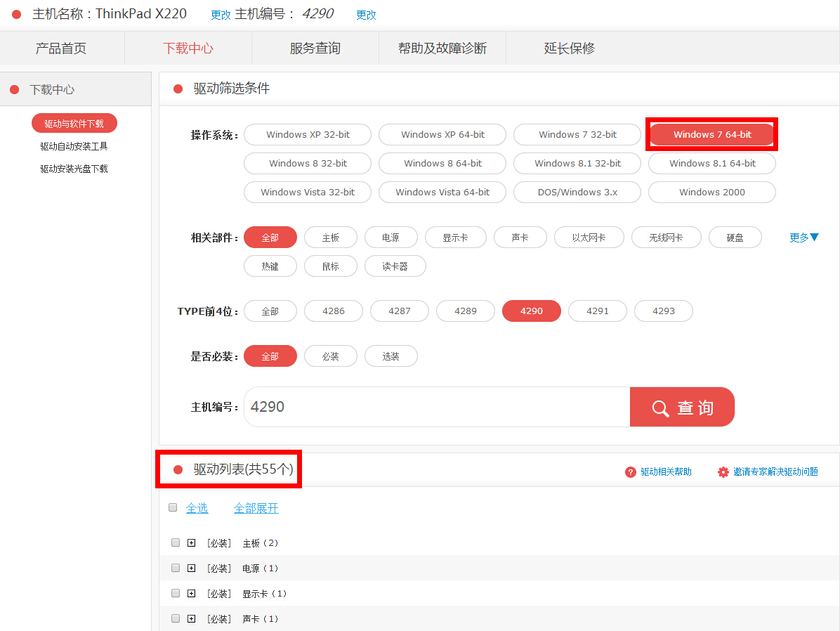Filter by 无线网卡 component
This screenshot has height=631, width=840.
click(x=666, y=238)
